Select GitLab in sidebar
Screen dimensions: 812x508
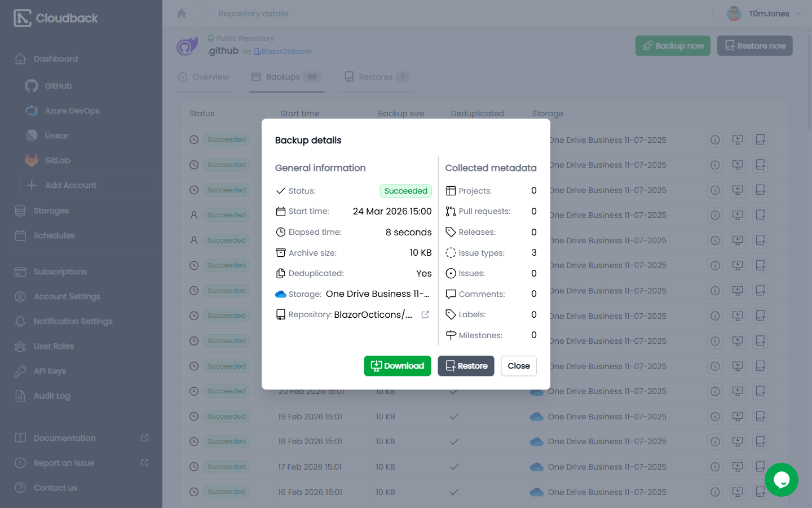click(58, 160)
